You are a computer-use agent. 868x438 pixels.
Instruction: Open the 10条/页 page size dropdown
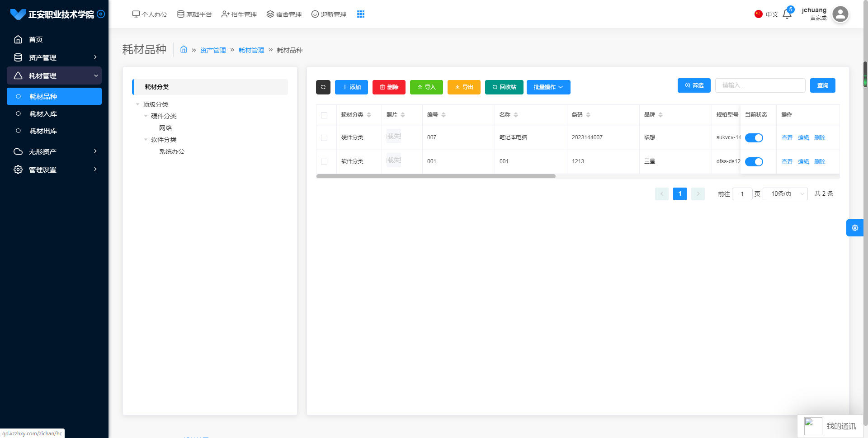click(785, 194)
